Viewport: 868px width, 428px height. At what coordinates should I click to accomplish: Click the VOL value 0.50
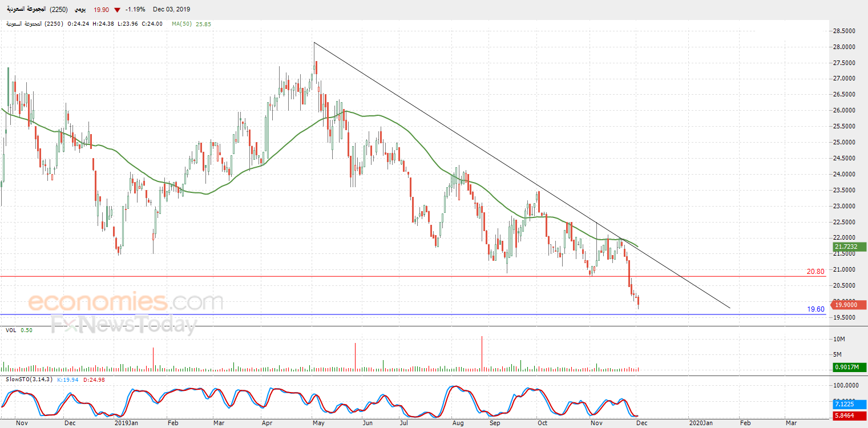tap(26, 330)
